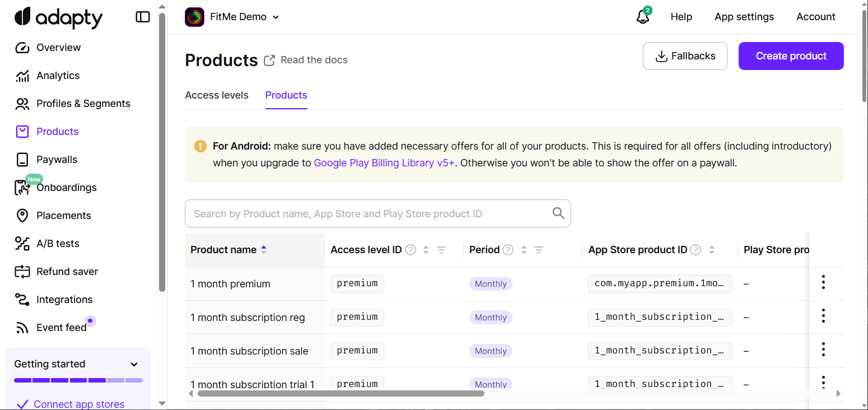868x410 pixels.
Task: Open notifications via the bell icon
Action: pos(641,17)
